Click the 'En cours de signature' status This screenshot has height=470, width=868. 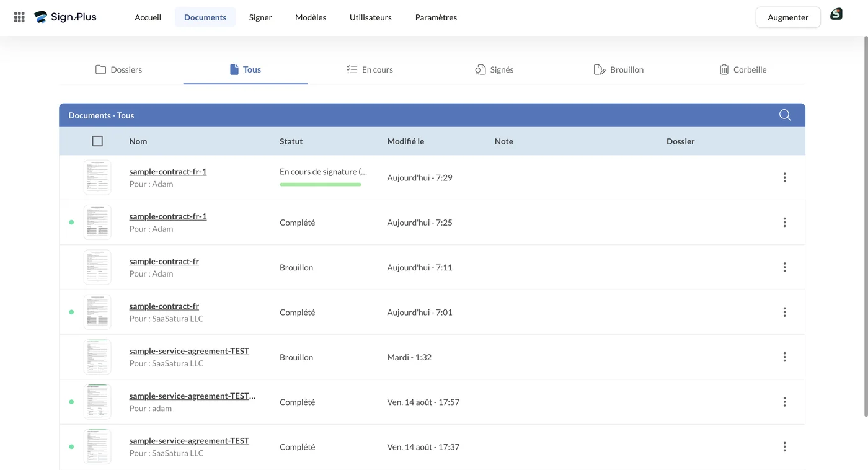[x=323, y=172]
